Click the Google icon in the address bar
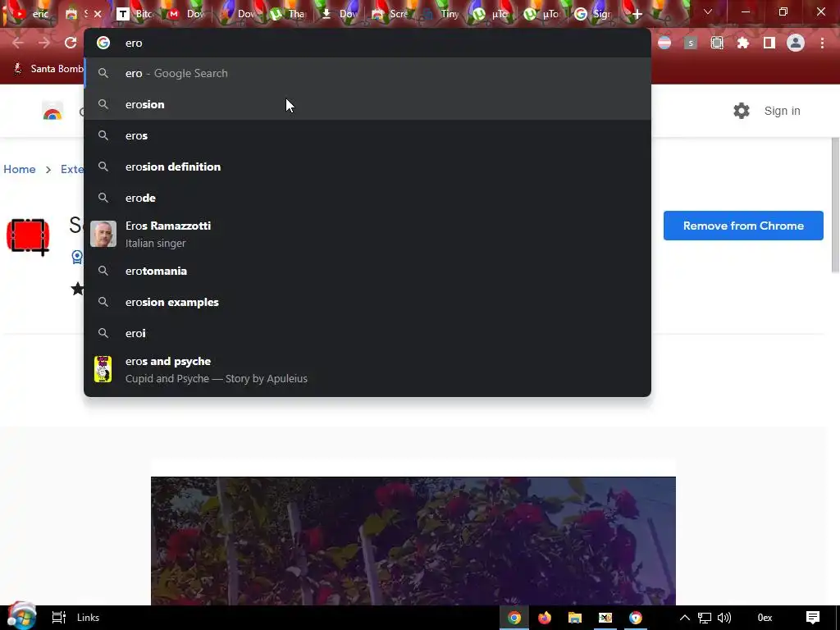Viewport: 840px width, 630px height. pyautogui.click(x=103, y=43)
